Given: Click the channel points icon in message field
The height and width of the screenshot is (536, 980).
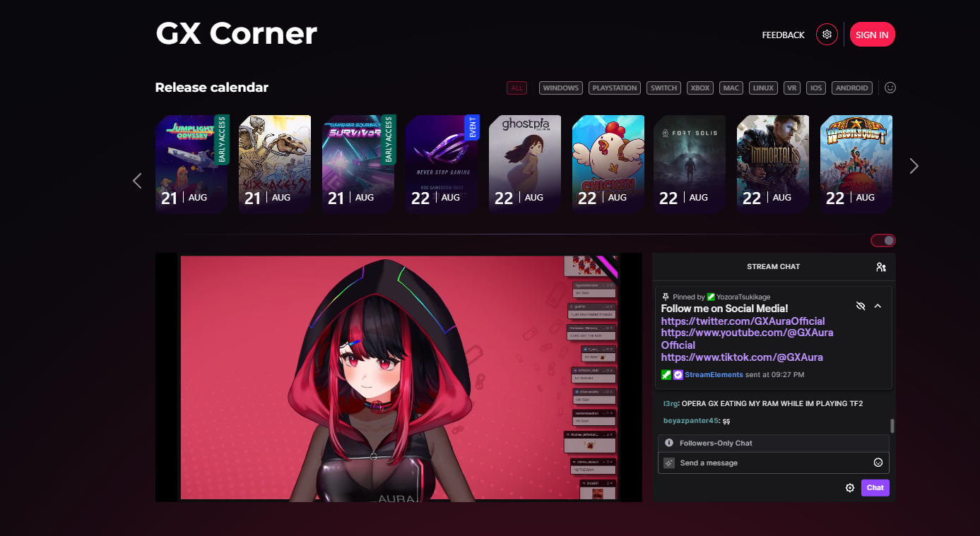Looking at the screenshot, I should point(669,463).
